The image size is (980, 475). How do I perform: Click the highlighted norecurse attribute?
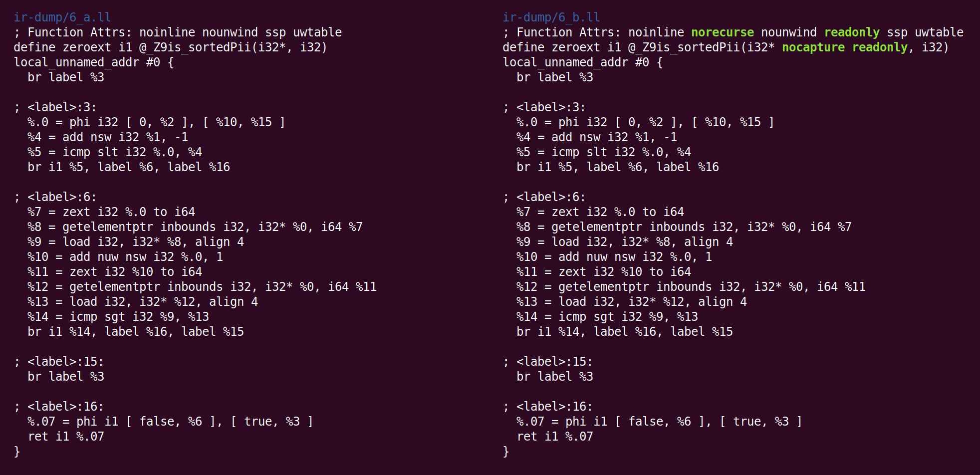click(x=723, y=32)
